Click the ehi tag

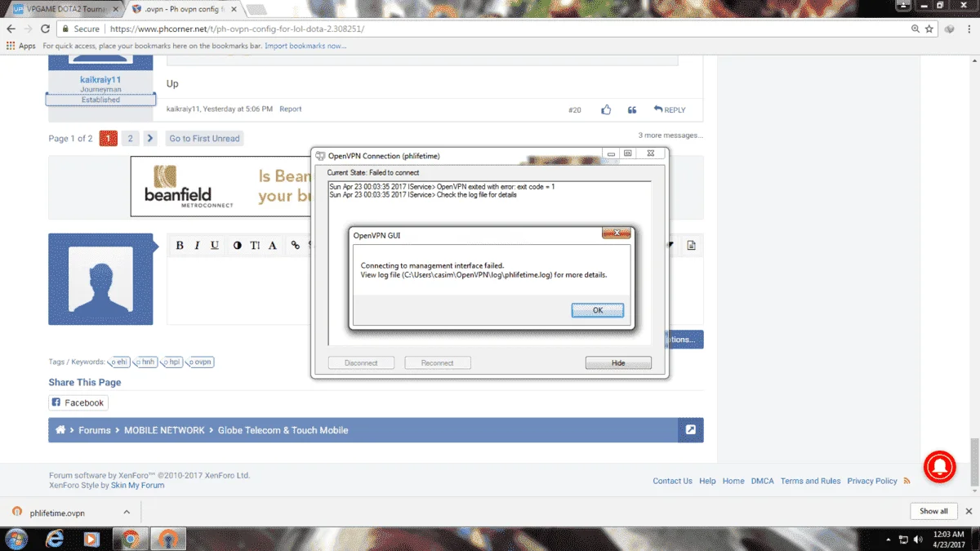pos(120,362)
